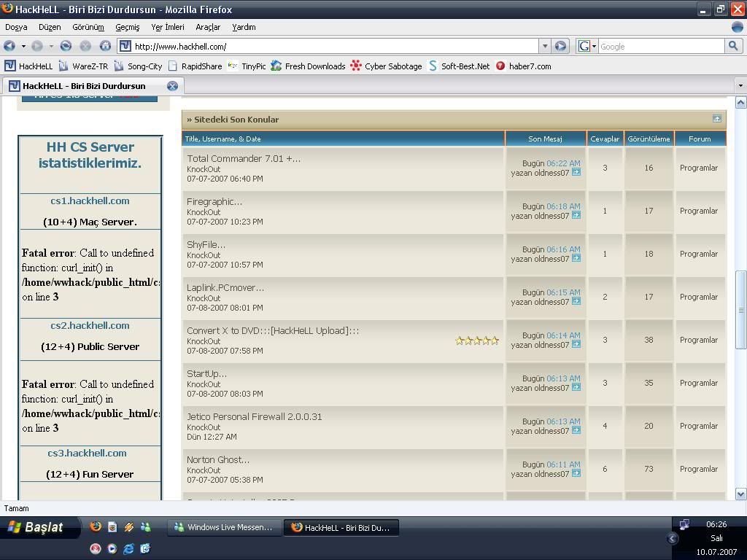
Task: Open the Back button history dropdown
Action: (23, 46)
